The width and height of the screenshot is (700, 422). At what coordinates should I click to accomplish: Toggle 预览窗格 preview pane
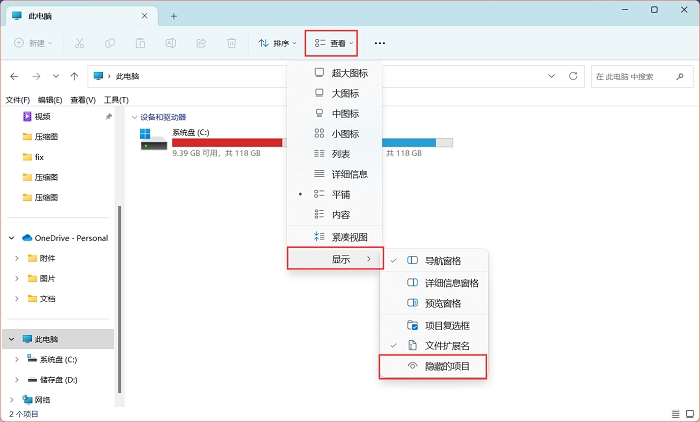point(433,303)
